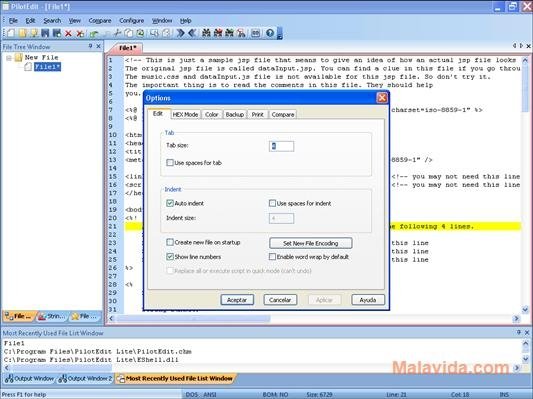This screenshot has height=399, width=533.
Task: Switch to Backup options tab
Action: [235, 115]
